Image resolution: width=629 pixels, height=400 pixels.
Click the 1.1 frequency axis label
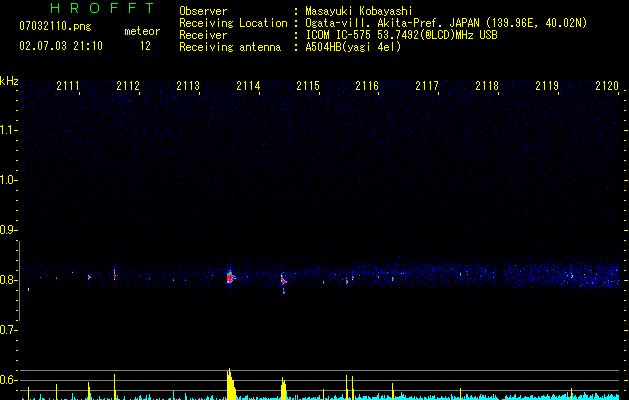click(8, 130)
